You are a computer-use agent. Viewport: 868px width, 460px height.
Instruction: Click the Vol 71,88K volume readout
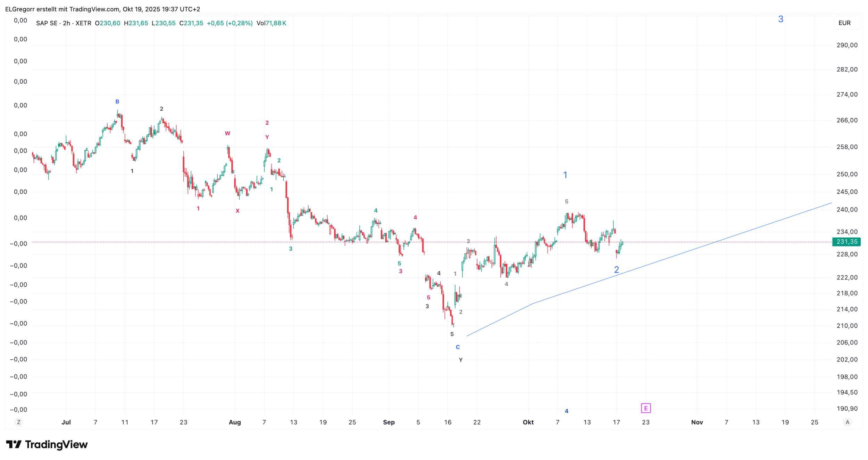271,23
